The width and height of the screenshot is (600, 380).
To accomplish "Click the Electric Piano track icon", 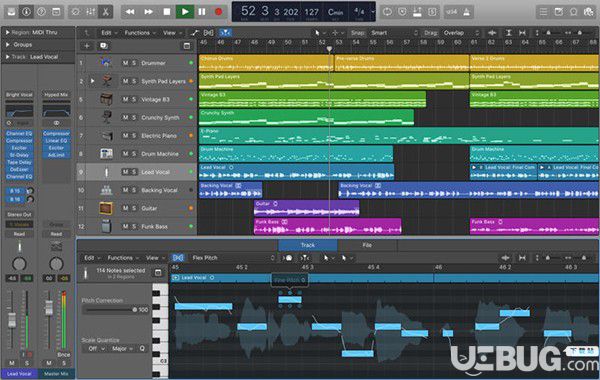I will pyautogui.click(x=106, y=135).
